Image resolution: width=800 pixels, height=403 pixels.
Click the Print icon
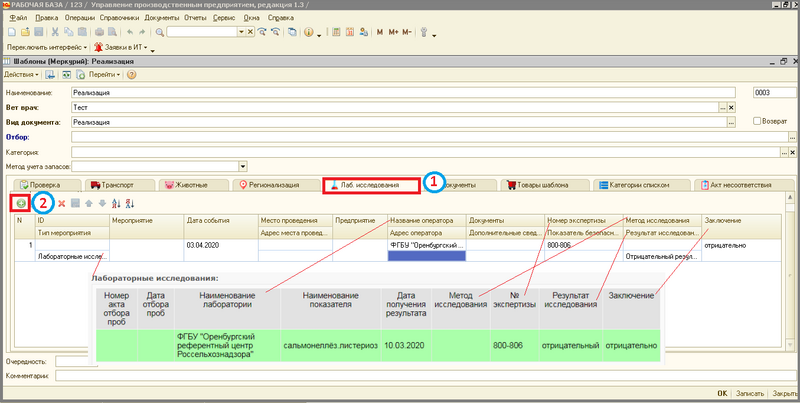click(99, 32)
